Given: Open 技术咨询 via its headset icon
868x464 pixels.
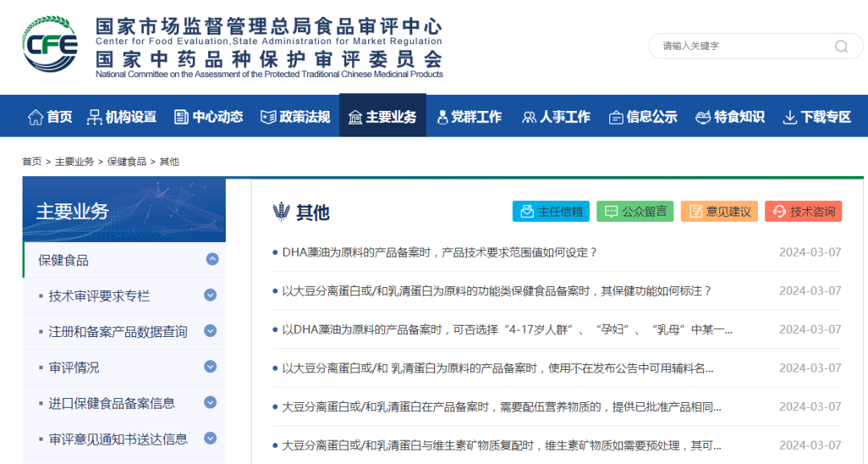Looking at the screenshot, I should (778, 211).
